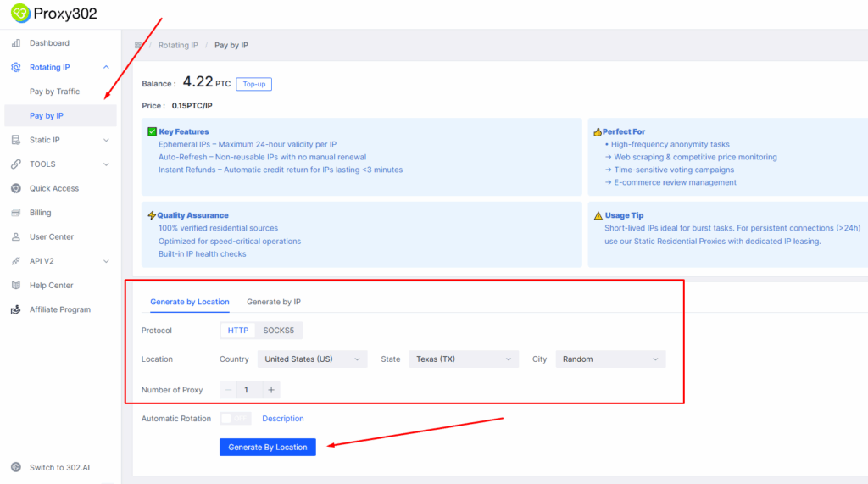Click the Pay by IP breadcrumb text

point(231,46)
